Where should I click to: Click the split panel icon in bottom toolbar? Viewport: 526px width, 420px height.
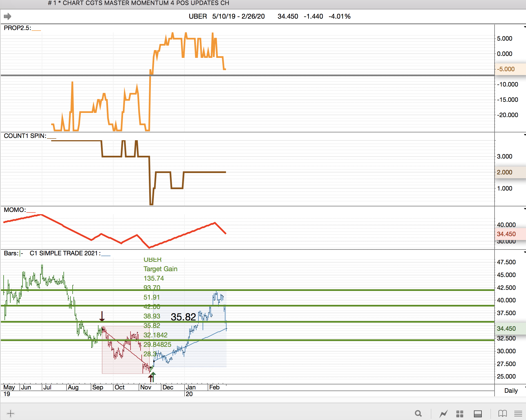click(x=478, y=414)
